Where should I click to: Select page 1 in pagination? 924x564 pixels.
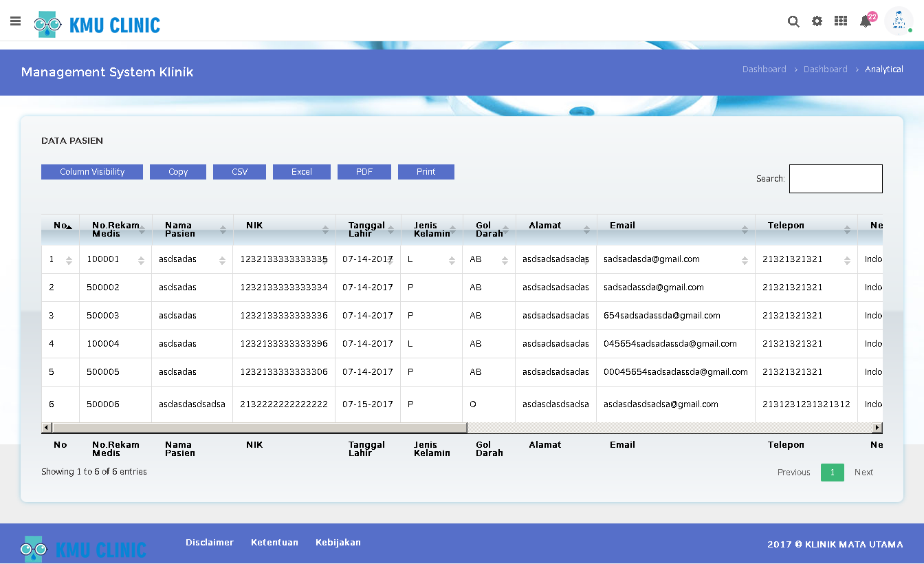(x=832, y=473)
